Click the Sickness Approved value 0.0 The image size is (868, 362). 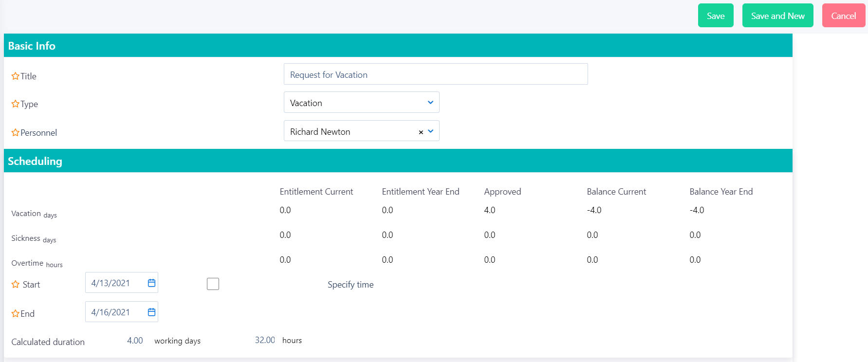[490, 235]
